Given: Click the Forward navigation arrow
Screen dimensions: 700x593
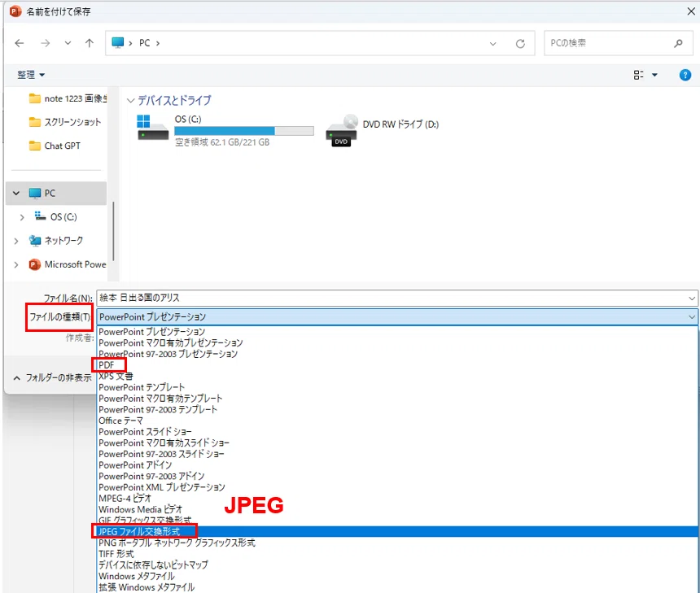Looking at the screenshot, I should (x=45, y=43).
